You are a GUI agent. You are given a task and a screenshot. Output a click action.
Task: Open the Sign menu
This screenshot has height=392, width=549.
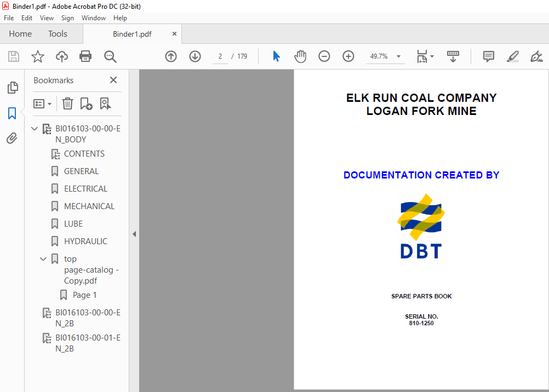coord(67,18)
